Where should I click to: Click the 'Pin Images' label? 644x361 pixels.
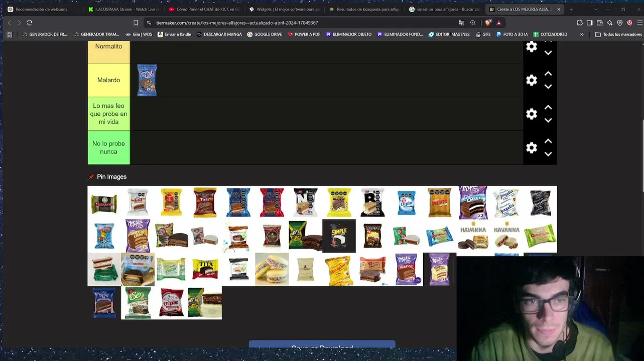point(111,177)
